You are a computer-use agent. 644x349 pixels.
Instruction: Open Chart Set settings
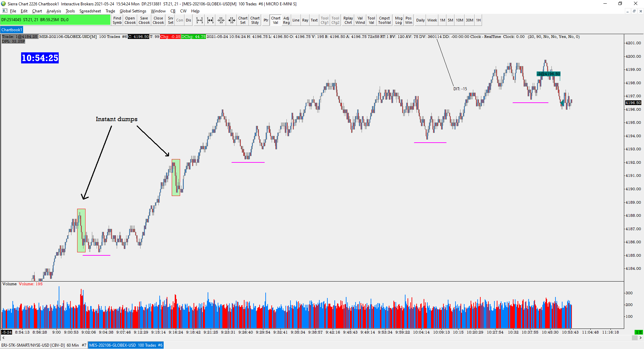pyautogui.click(x=243, y=20)
